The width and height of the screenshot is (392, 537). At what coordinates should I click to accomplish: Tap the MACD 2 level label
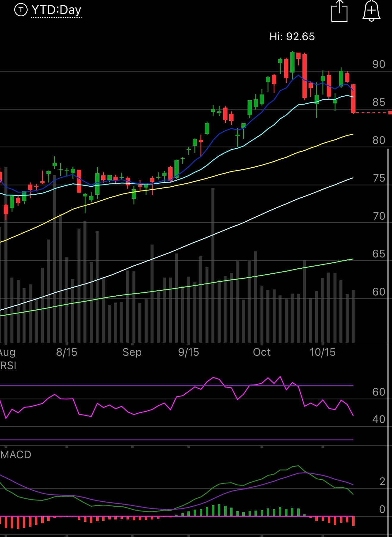pyautogui.click(x=382, y=481)
